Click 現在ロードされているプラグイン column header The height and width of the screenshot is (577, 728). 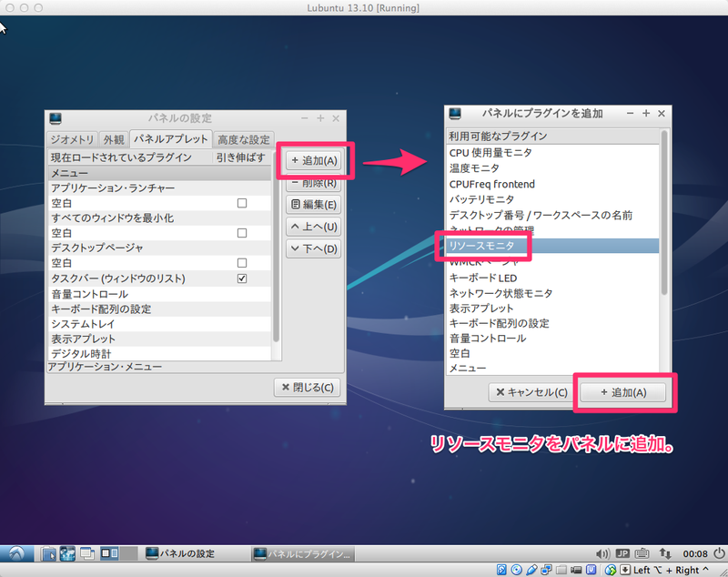pyautogui.click(x=130, y=157)
